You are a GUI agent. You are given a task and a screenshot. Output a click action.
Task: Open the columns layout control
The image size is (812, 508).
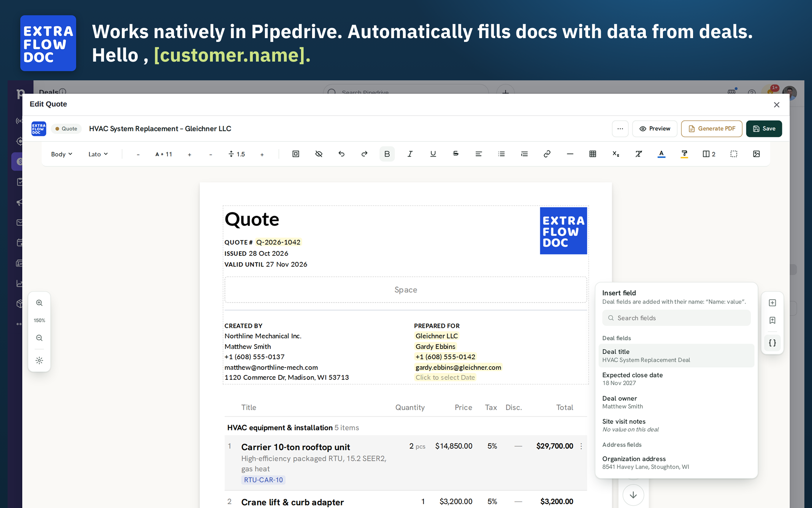tap(709, 154)
